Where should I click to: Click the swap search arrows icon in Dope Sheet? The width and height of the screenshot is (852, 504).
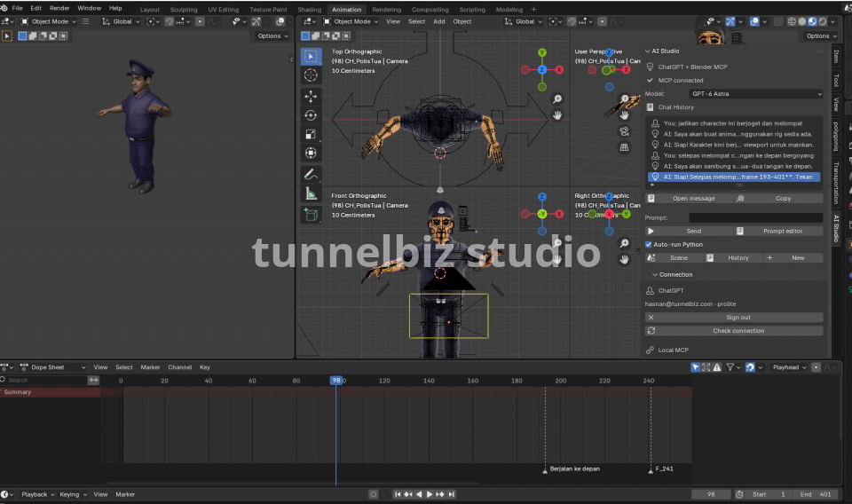[94, 380]
